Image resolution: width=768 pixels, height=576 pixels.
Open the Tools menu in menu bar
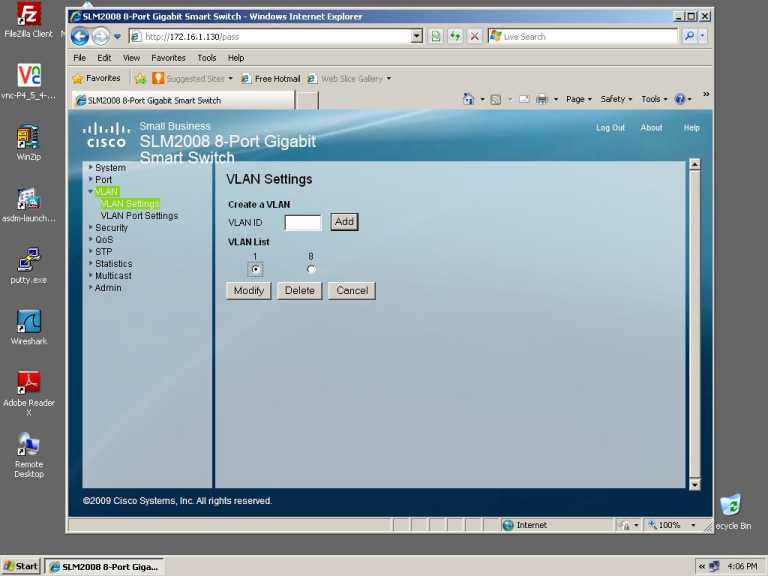pos(207,58)
